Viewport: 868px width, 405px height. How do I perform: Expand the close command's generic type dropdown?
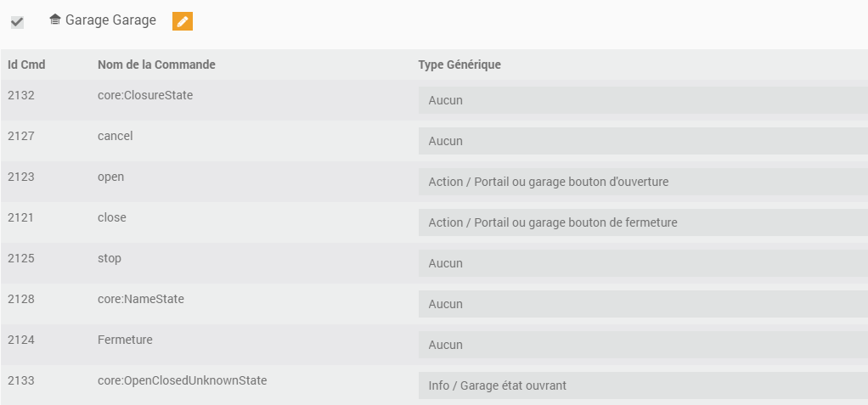click(642, 222)
